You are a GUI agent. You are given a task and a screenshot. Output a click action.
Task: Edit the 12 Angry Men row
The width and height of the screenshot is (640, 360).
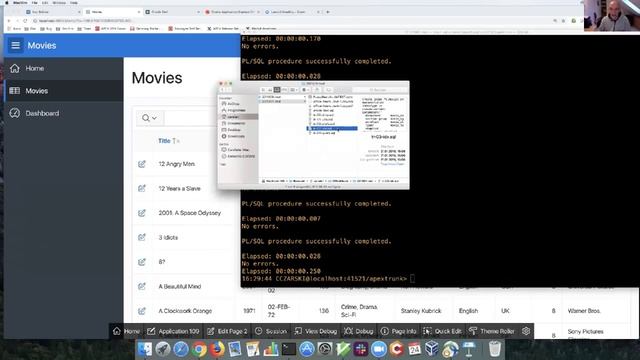click(142, 164)
